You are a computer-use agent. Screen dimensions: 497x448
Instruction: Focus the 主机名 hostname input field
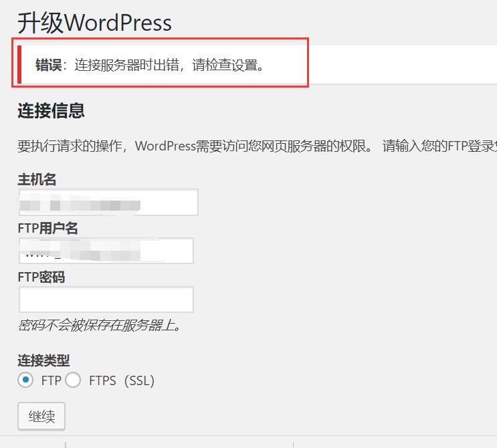pos(108,202)
